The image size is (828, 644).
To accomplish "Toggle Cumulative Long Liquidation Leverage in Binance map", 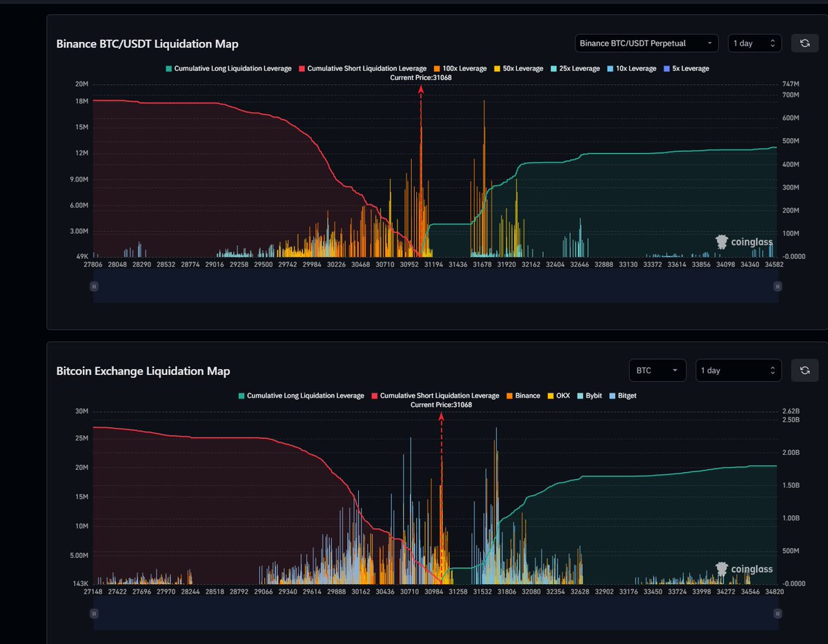I will [x=228, y=68].
